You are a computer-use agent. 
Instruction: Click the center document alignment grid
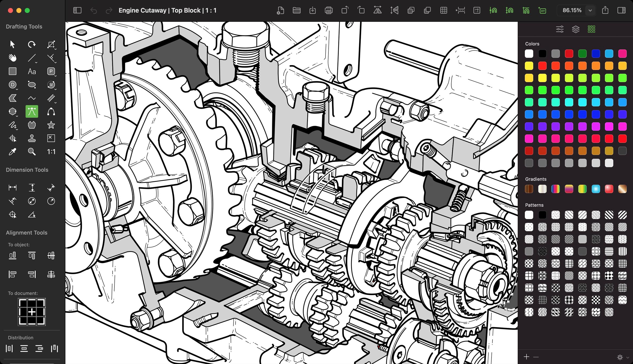(x=32, y=312)
